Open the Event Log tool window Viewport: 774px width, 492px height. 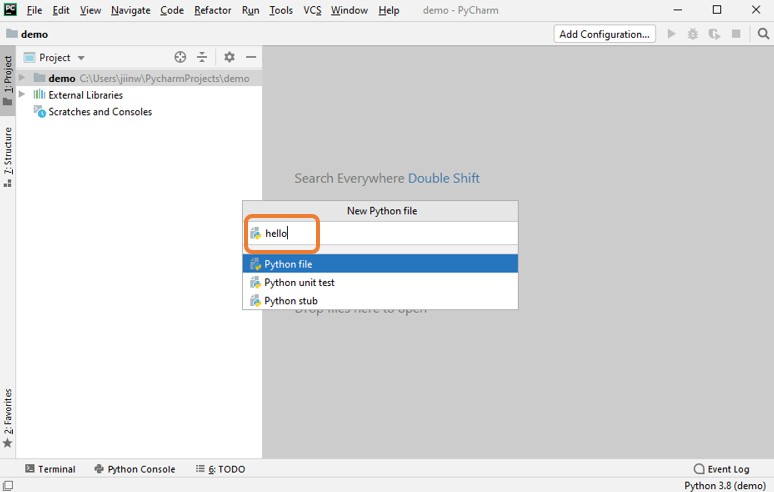click(722, 469)
